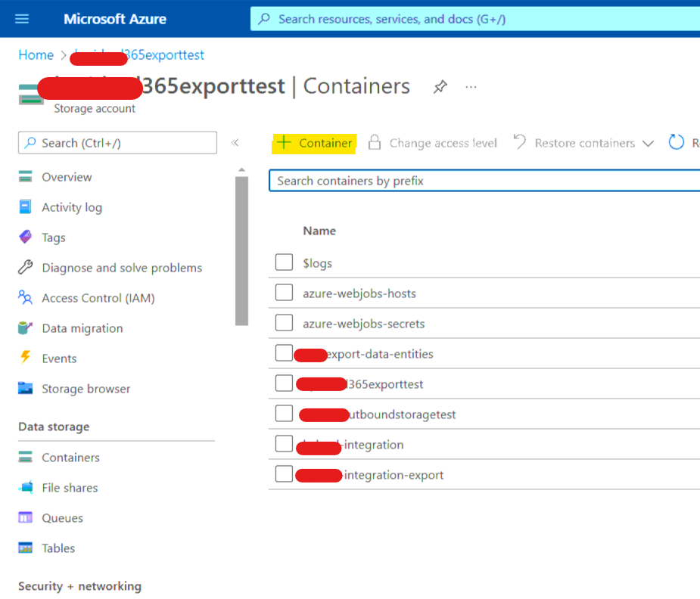Click the search magnifier icon in top bar
The height and width of the screenshot is (599, 700).
point(264,19)
